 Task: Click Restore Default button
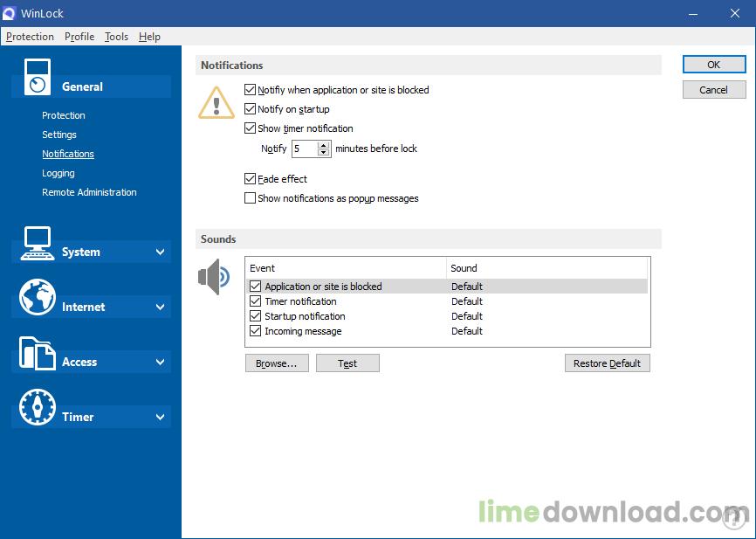tap(607, 363)
